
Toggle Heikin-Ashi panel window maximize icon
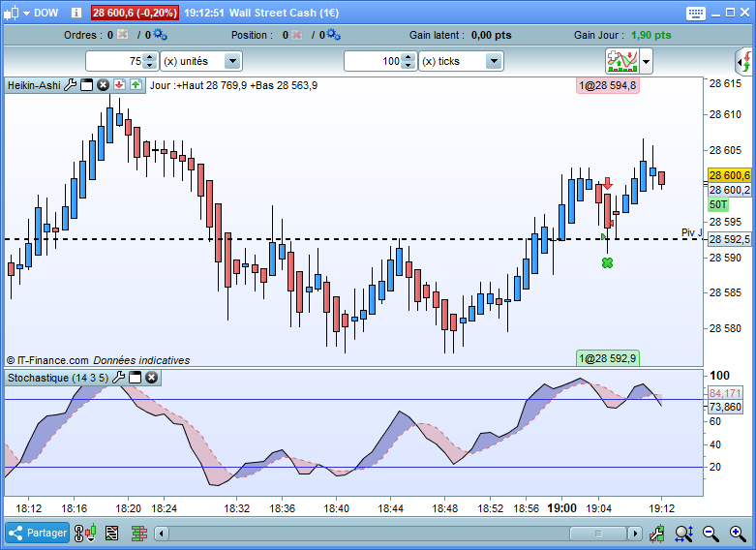tap(87, 85)
